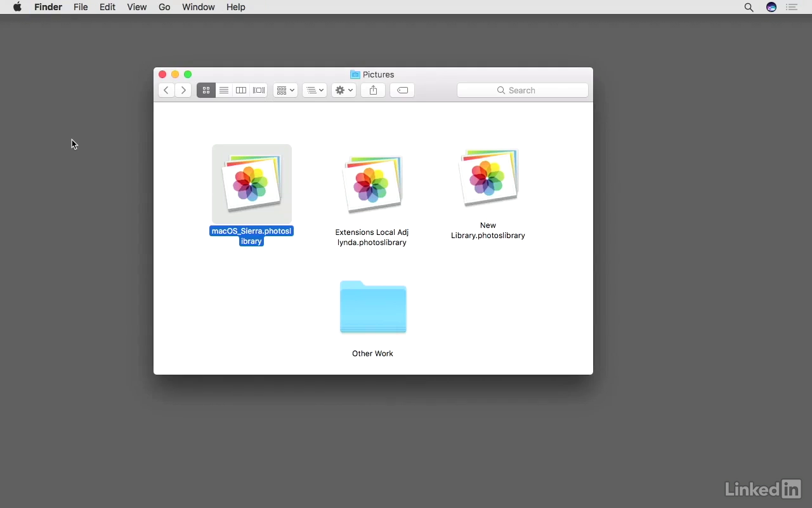This screenshot has width=812, height=508.
Task: Click in the Search field
Action: 523,90
